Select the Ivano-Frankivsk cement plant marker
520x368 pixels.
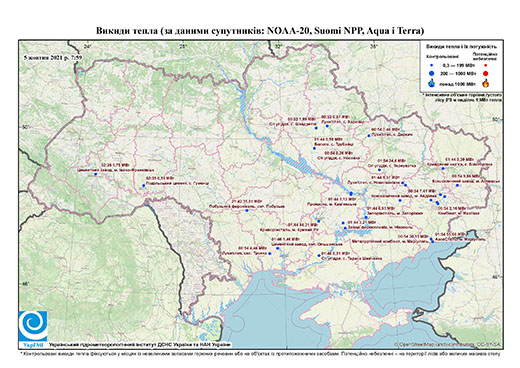point(95,174)
